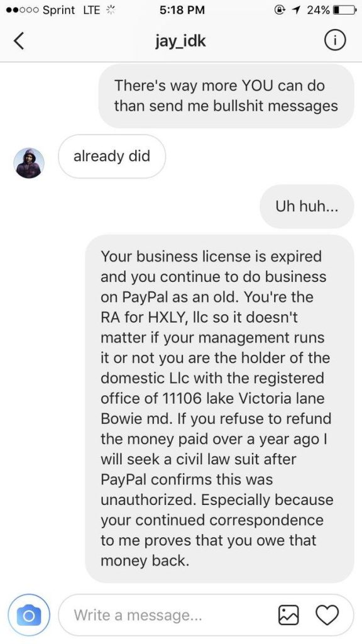
Task: Select the 'Uh huh...' message bubble
Action: click(307, 206)
